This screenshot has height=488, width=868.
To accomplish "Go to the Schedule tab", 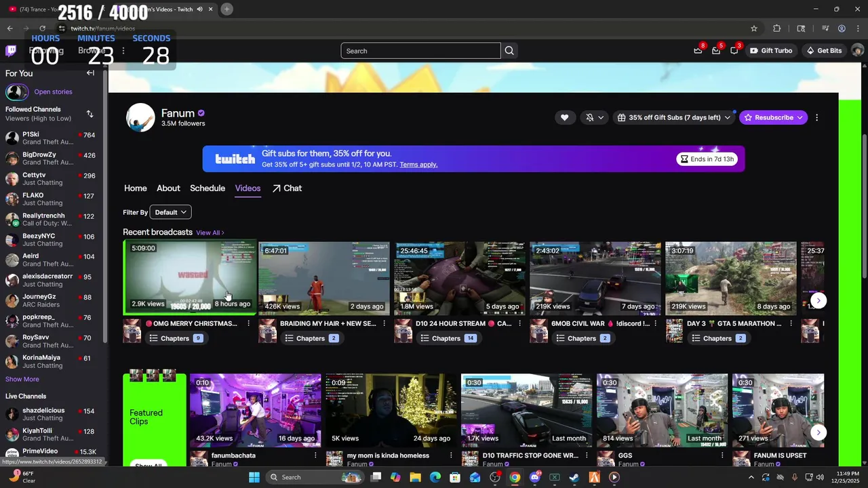I will click(x=208, y=188).
